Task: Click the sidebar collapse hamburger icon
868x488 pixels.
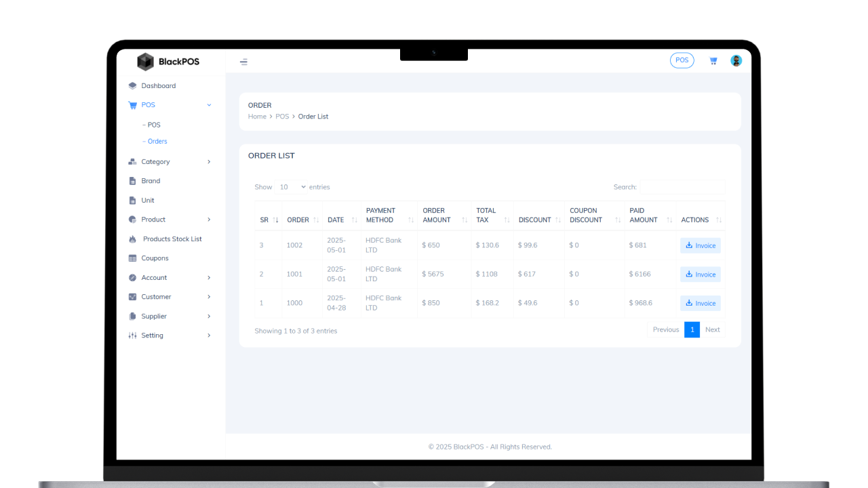Action: pyautogui.click(x=243, y=61)
